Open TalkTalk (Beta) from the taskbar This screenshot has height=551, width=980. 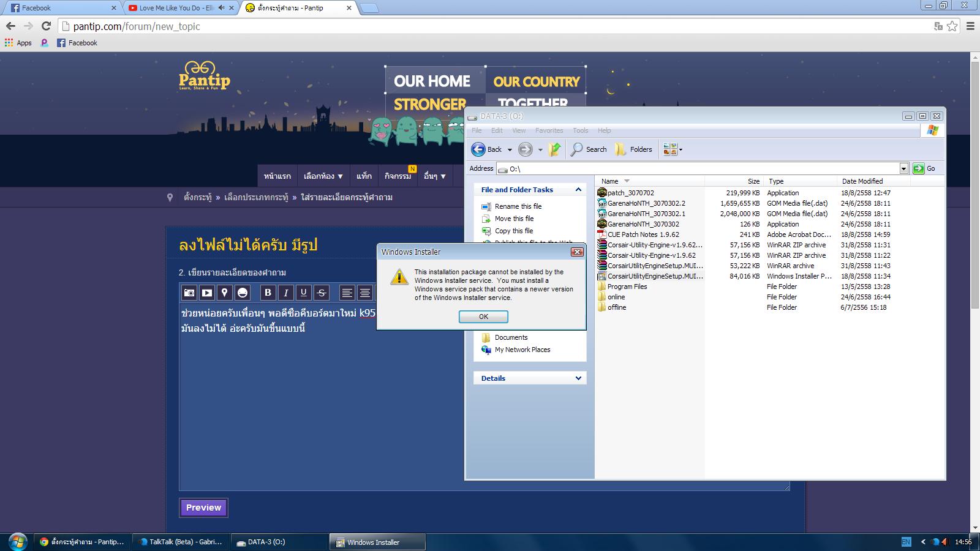click(x=181, y=542)
